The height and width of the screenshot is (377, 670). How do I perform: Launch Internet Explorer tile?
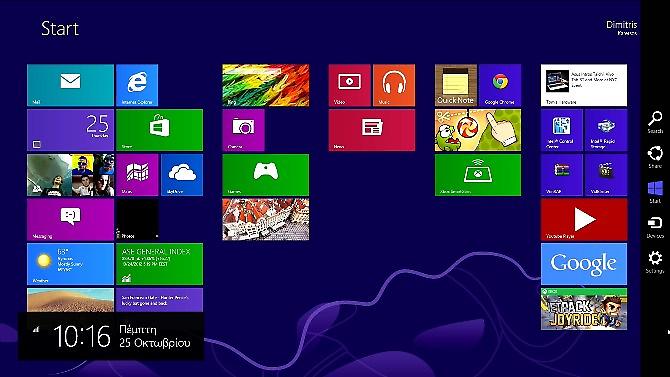pos(137,85)
